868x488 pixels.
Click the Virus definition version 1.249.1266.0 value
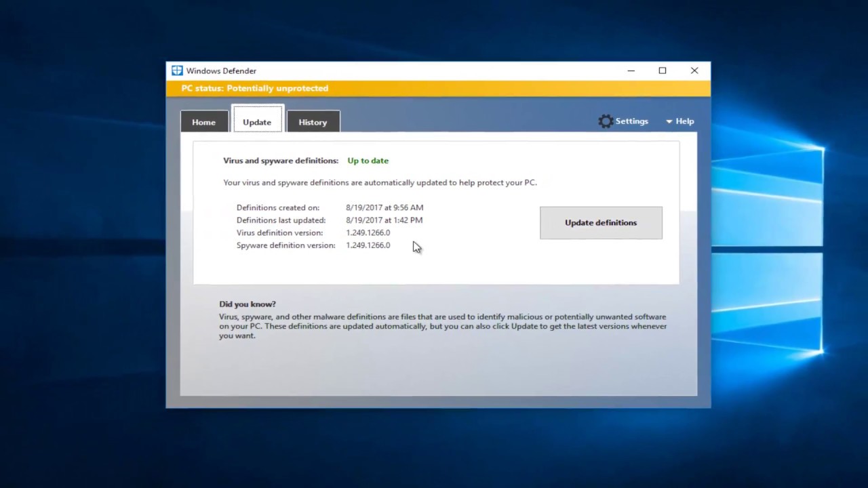368,232
